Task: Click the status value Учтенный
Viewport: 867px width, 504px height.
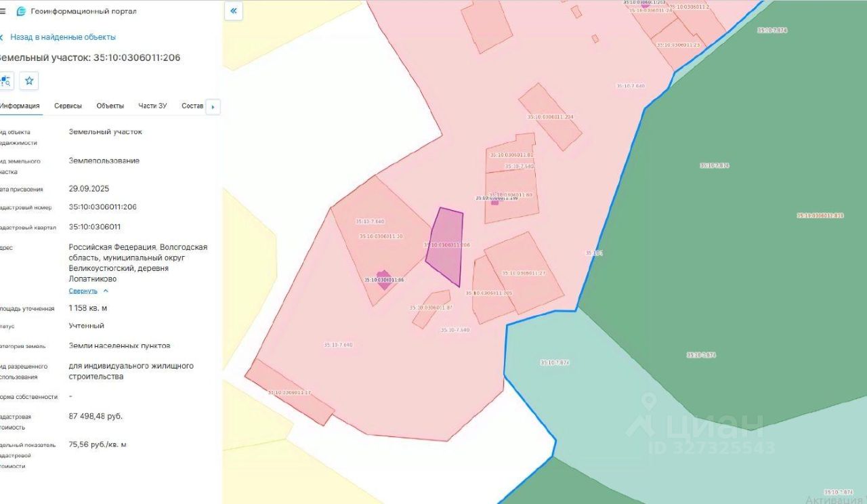Action: [x=87, y=326]
